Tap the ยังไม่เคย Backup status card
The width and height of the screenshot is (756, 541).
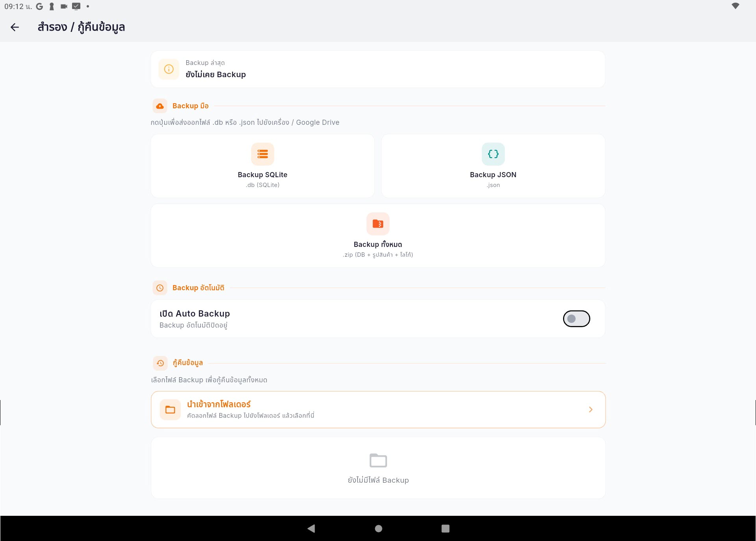378,69
